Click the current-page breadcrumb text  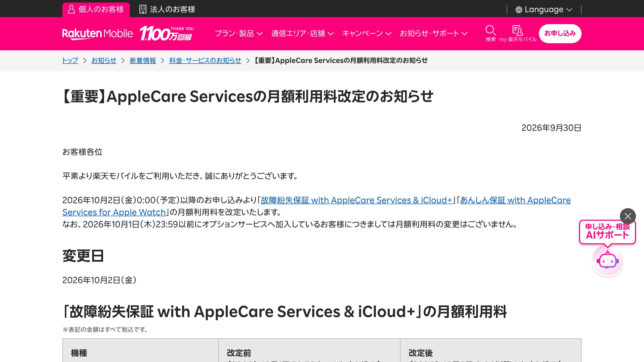click(x=341, y=61)
